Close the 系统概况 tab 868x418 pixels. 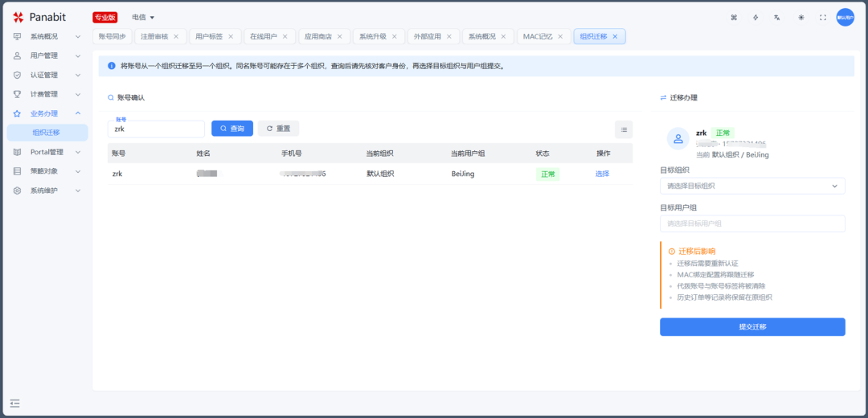pos(504,36)
